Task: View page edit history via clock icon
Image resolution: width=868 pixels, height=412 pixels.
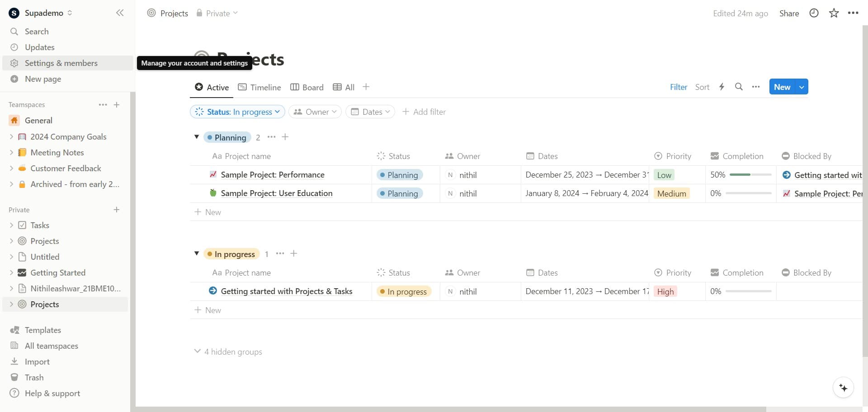Action: [814, 13]
